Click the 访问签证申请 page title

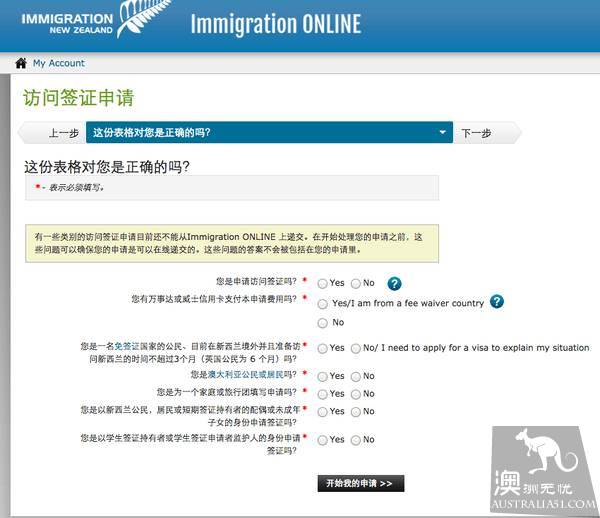coord(78,98)
